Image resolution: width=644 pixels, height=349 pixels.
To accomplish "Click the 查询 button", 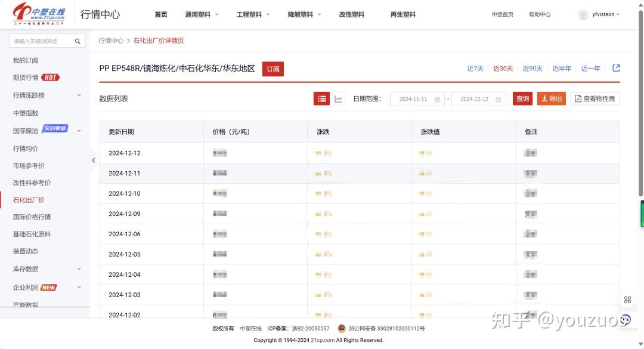I will point(522,98).
